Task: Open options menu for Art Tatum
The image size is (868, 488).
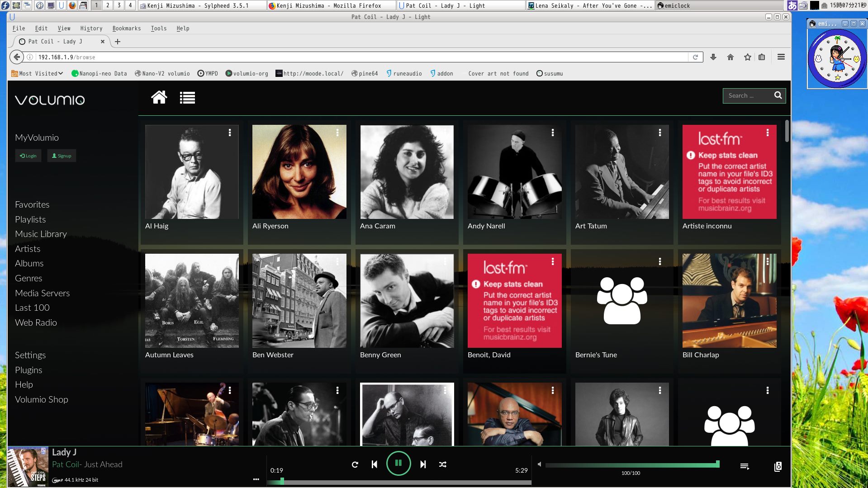Action: click(x=660, y=133)
